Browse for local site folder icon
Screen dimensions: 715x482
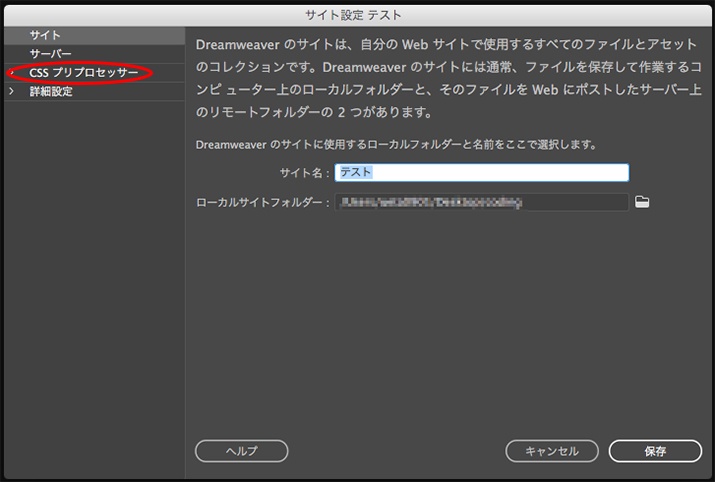[x=643, y=202]
